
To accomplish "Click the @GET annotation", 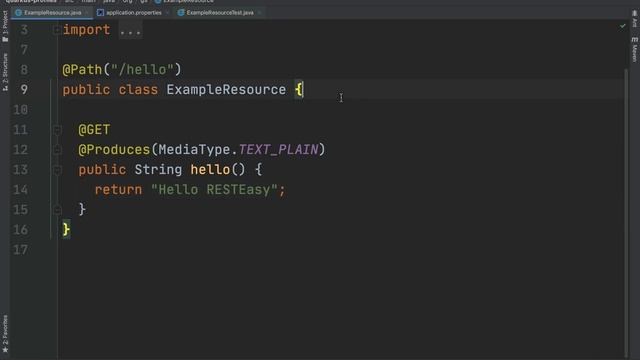I will click(x=94, y=130).
